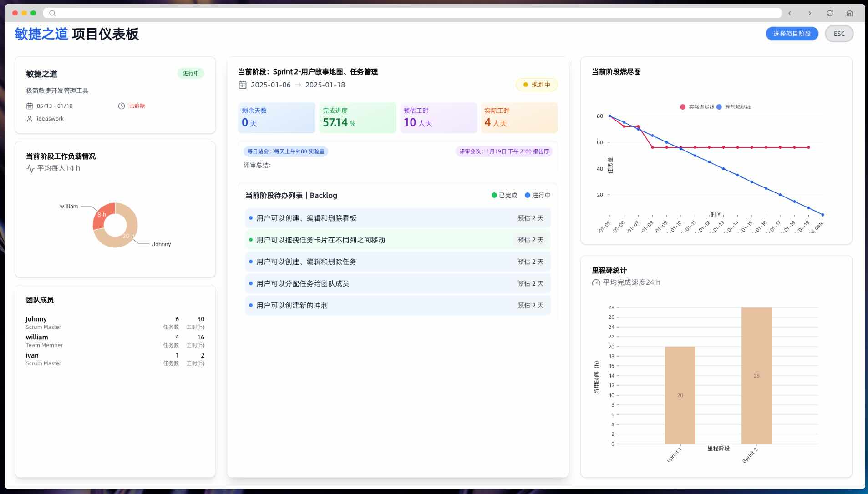Click william's 8 h donut segment
Screen dimensions: 868x494
(x=102, y=214)
